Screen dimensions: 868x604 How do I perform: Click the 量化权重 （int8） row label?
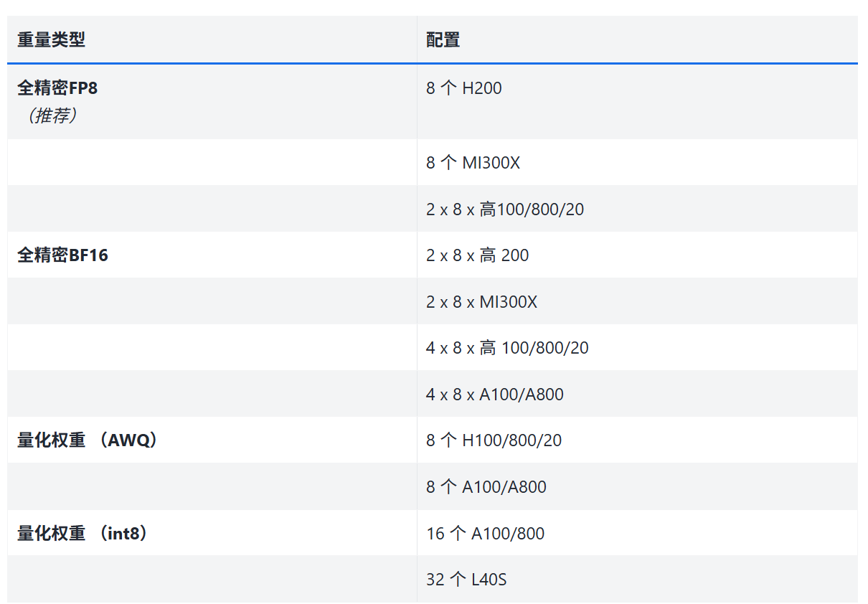83,534
